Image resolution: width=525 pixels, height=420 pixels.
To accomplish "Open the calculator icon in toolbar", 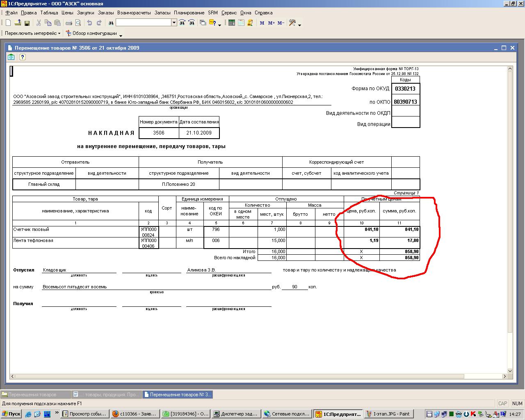I will pos(232,23).
